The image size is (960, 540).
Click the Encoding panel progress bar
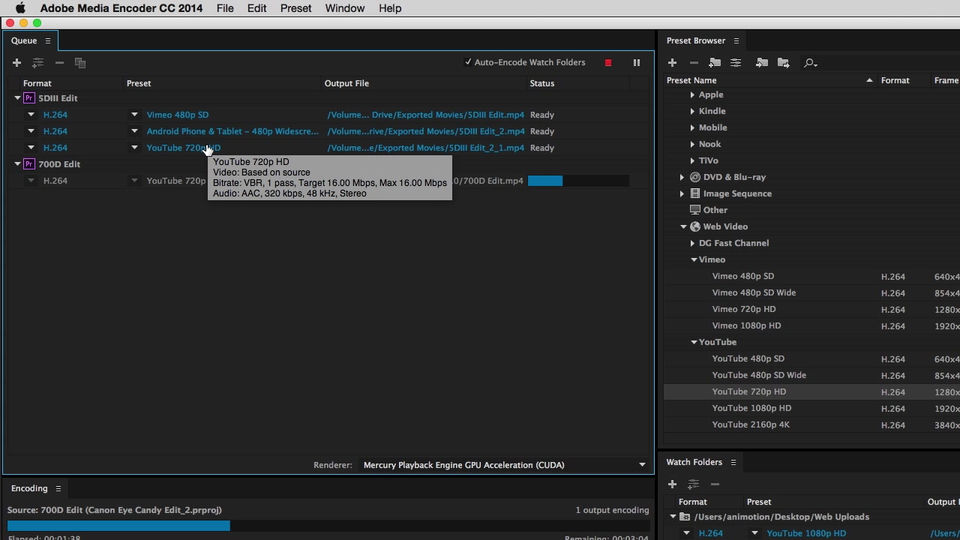[328, 525]
